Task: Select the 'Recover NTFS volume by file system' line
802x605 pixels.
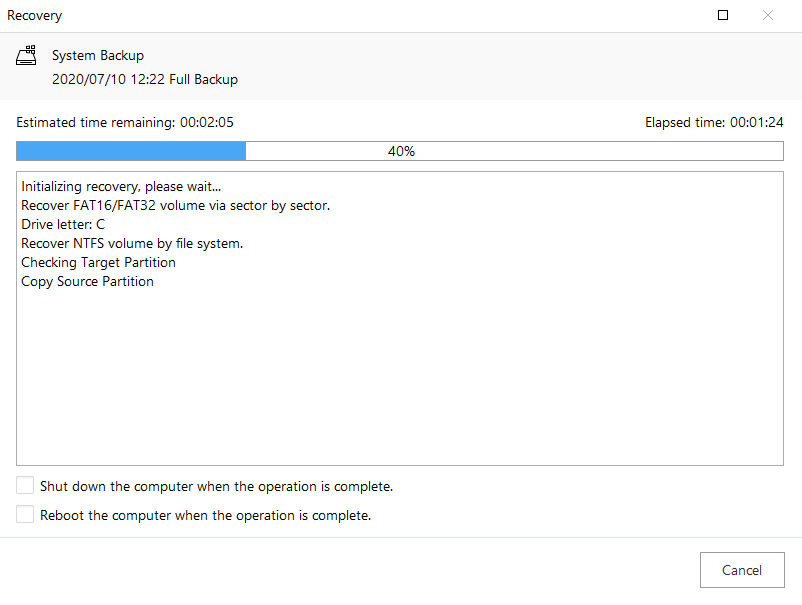Action: click(132, 243)
